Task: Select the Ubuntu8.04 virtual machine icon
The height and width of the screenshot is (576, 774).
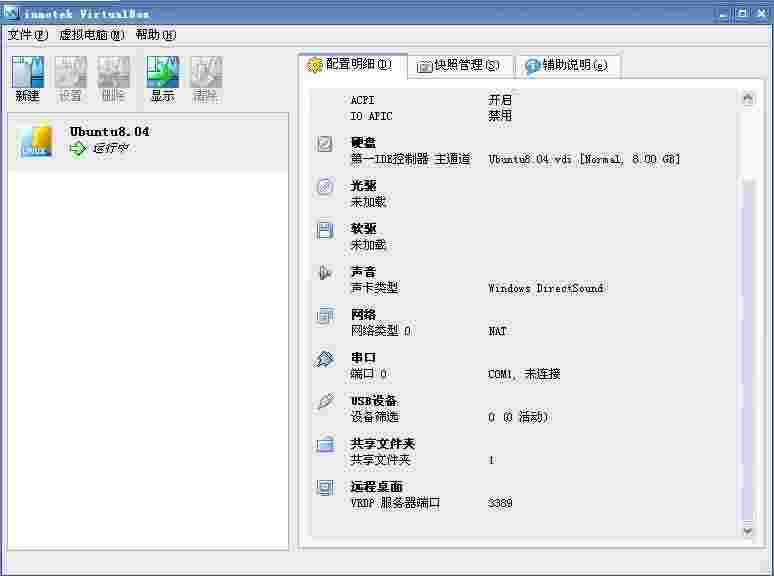Action: point(35,141)
